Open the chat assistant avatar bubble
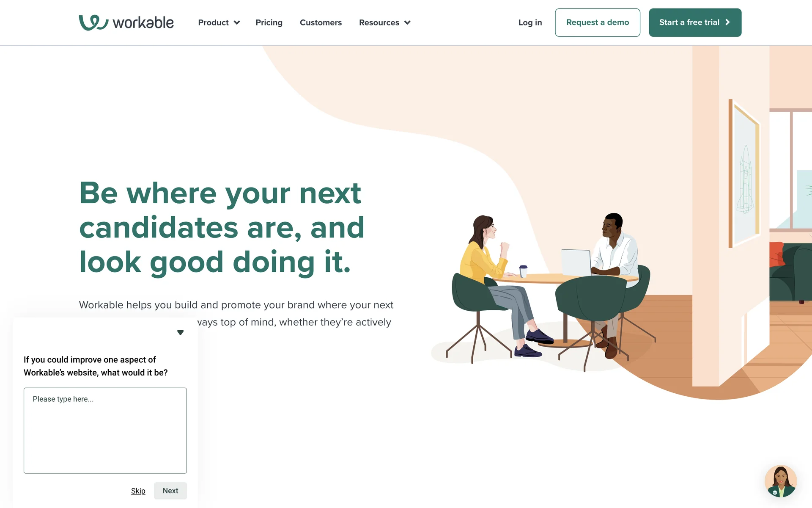The height and width of the screenshot is (508, 812). 781,481
